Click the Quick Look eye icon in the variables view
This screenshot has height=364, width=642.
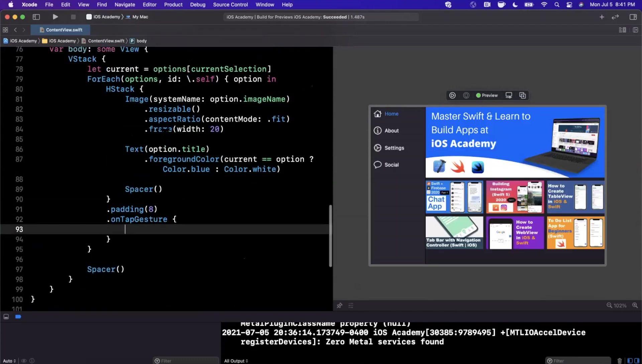[24, 361]
